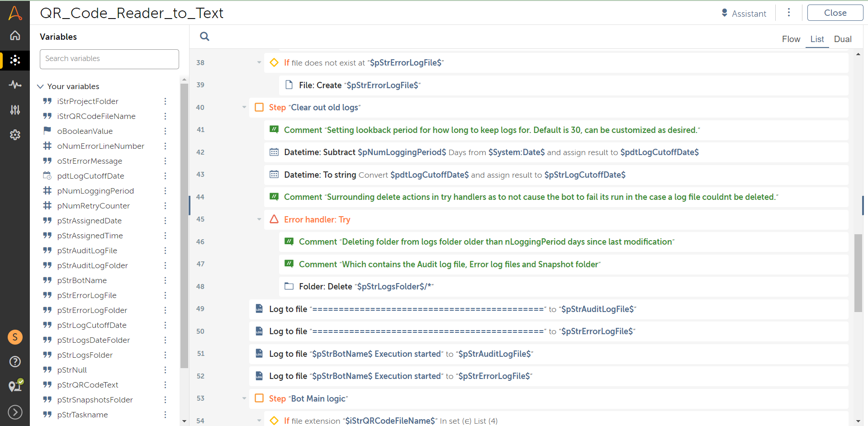Open the Help question mark icon

(x=15, y=361)
